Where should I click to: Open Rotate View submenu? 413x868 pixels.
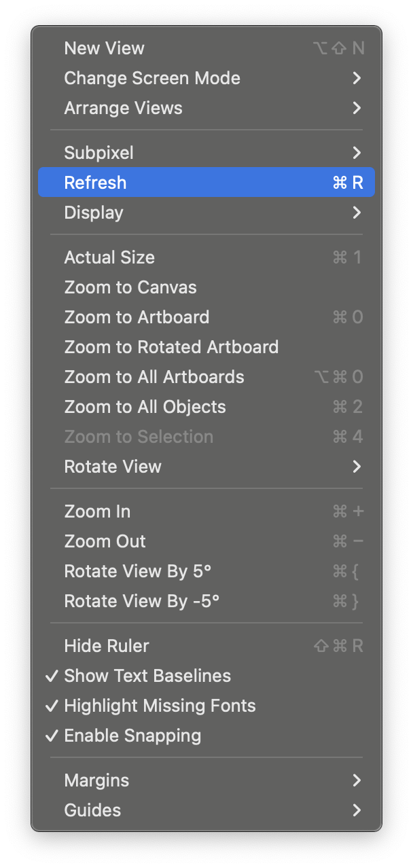coord(113,467)
